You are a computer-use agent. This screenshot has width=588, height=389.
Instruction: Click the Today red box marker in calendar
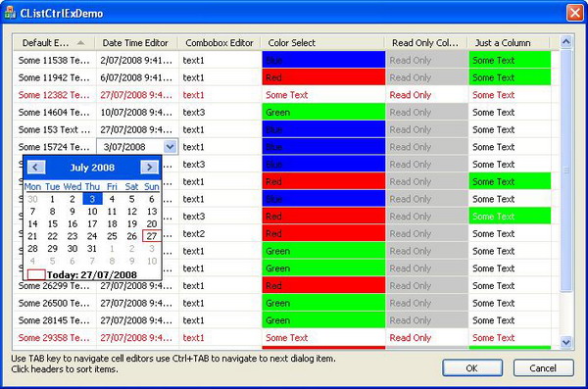coord(36,274)
